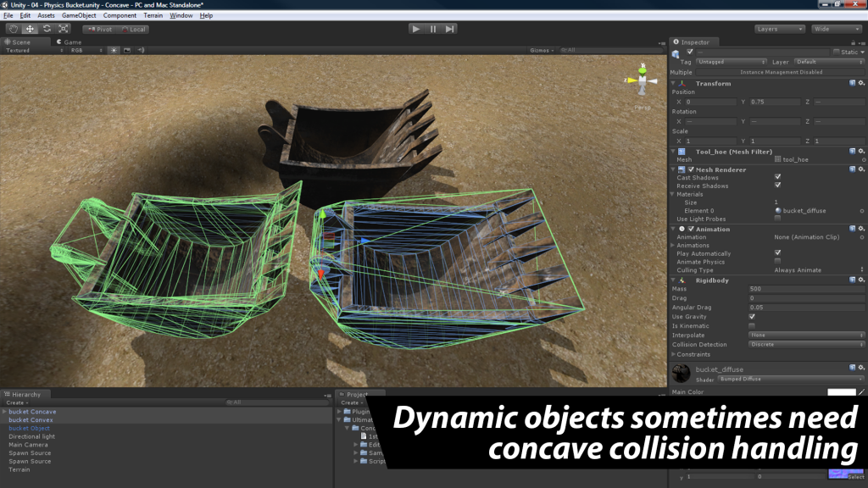Enable Use Light Probes checkbox
868x488 pixels.
click(777, 219)
